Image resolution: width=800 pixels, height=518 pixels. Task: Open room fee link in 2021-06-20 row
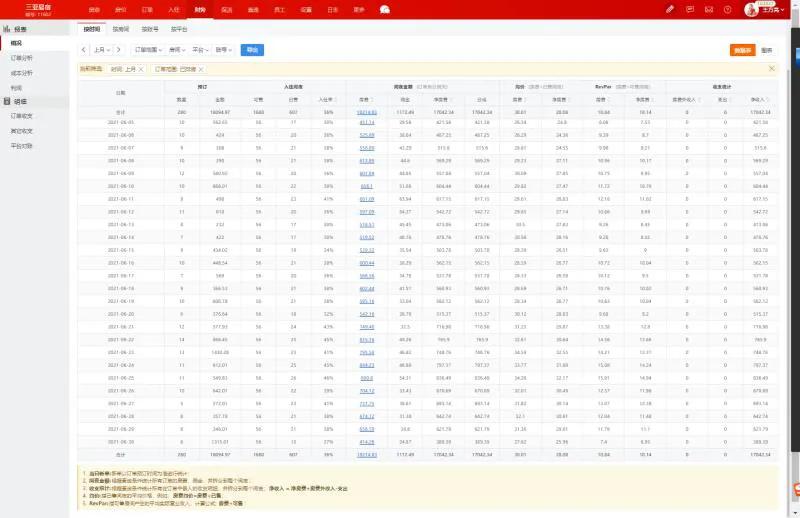coord(366,314)
